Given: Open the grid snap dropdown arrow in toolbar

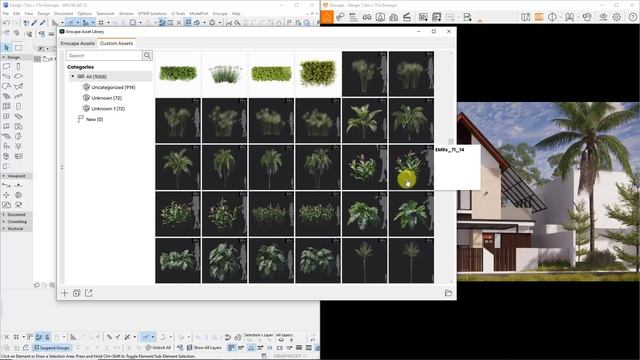Looking at the screenshot, I should coord(108,23).
